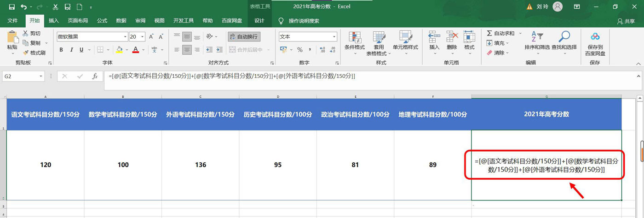Toggle right text alignment
This screenshot has width=644, height=218.
[197, 50]
